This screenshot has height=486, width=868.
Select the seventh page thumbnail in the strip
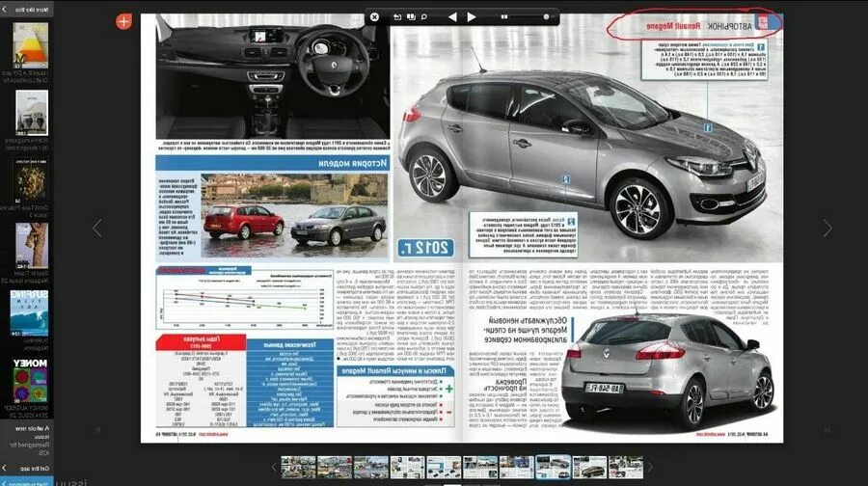(x=517, y=467)
